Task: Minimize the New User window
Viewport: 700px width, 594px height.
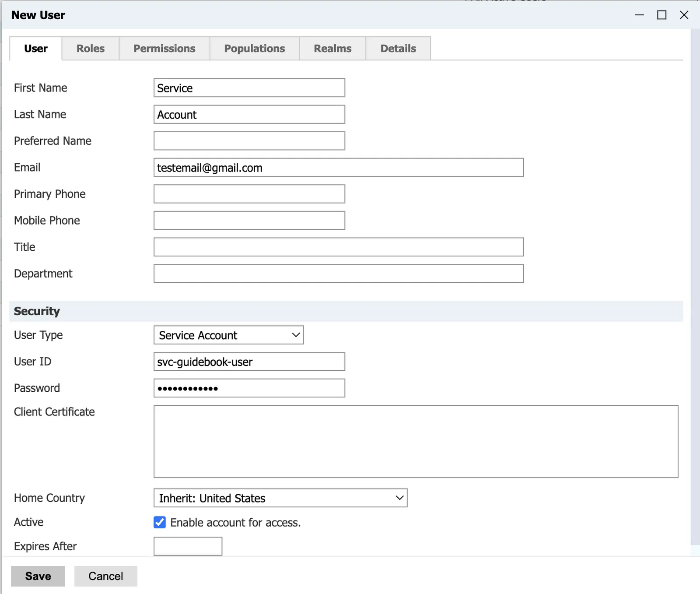Action: [640, 15]
